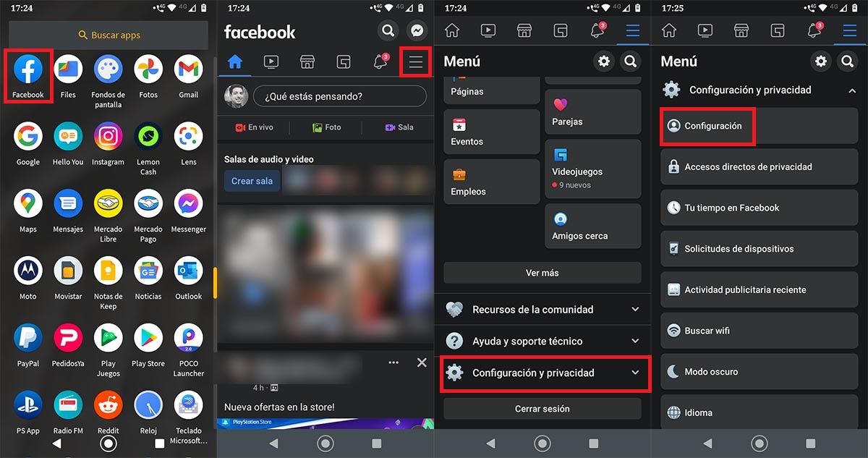868x458 pixels.
Task: Tap the Foto post option
Action: tap(326, 127)
